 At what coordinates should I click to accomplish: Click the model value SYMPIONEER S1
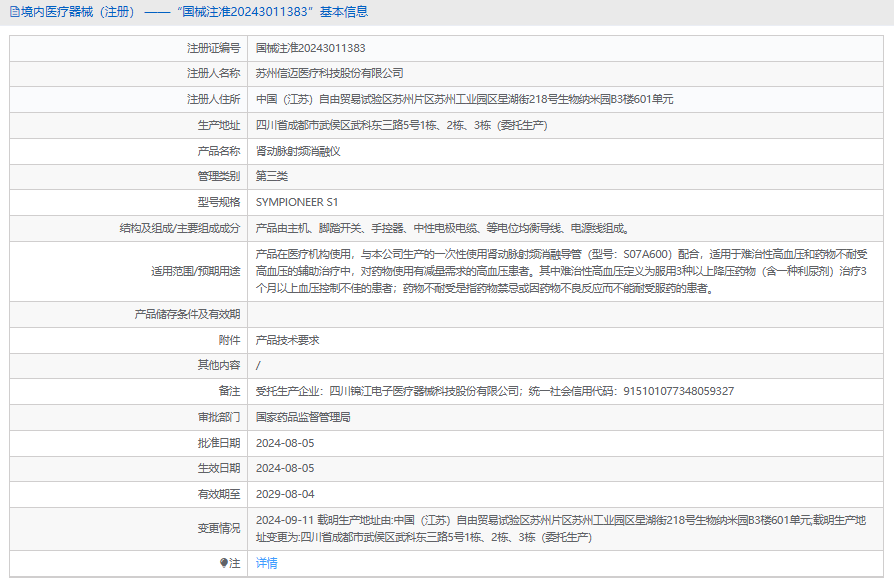(297, 202)
